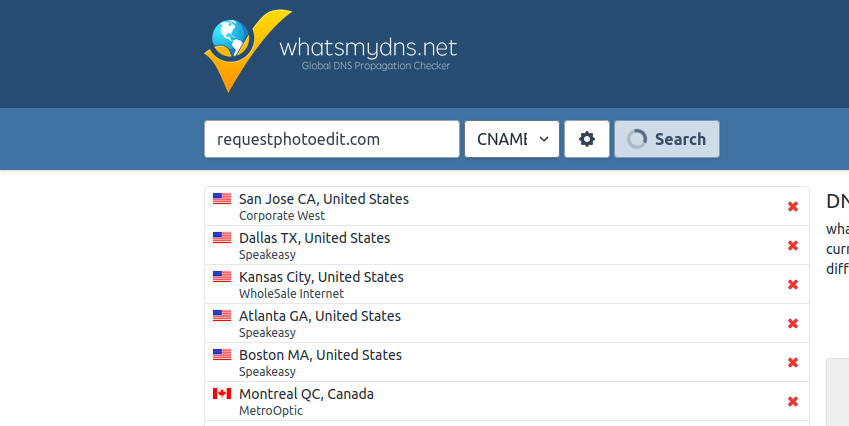Select the San Jose Corporate West row

pos(507,206)
